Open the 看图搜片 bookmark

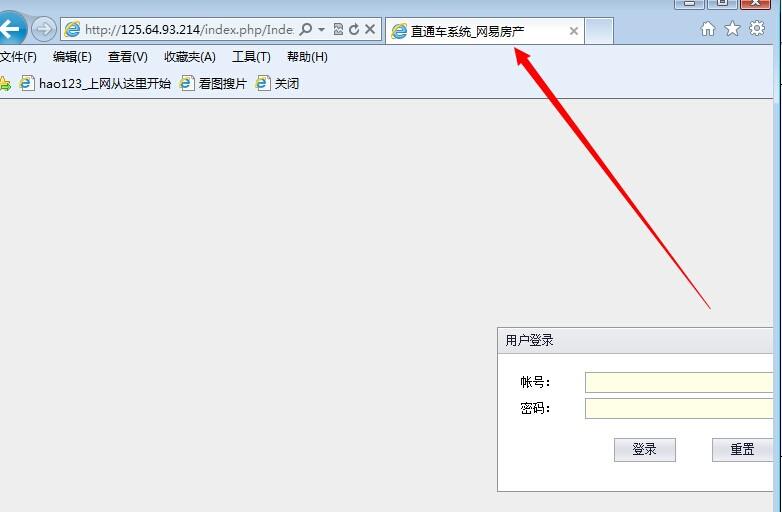click(x=213, y=84)
